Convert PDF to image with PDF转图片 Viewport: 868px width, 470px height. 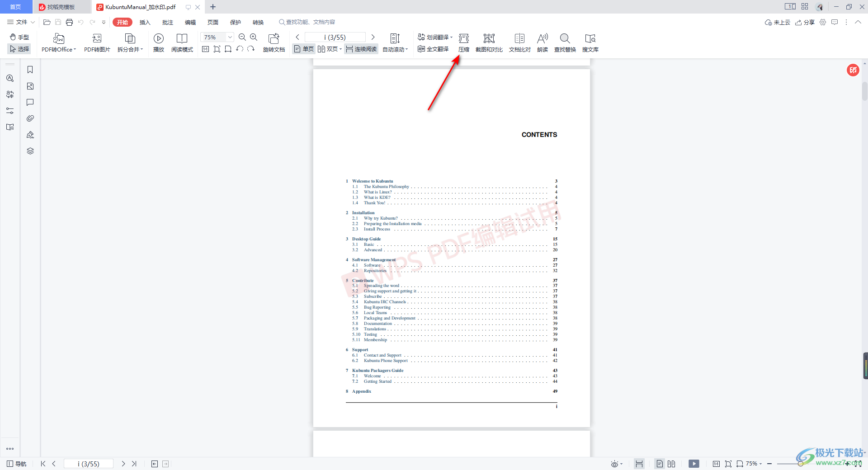(97, 43)
